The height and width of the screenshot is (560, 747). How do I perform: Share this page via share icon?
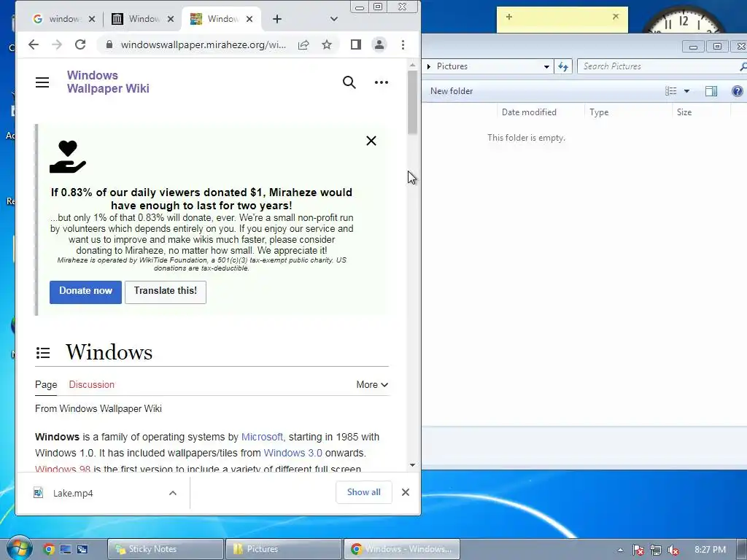[303, 44]
